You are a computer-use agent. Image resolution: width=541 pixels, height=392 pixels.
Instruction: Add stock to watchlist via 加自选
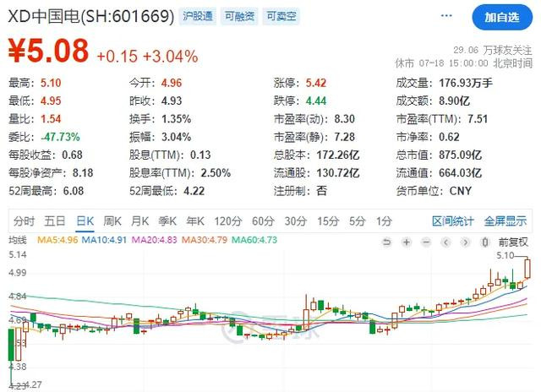(x=502, y=17)
